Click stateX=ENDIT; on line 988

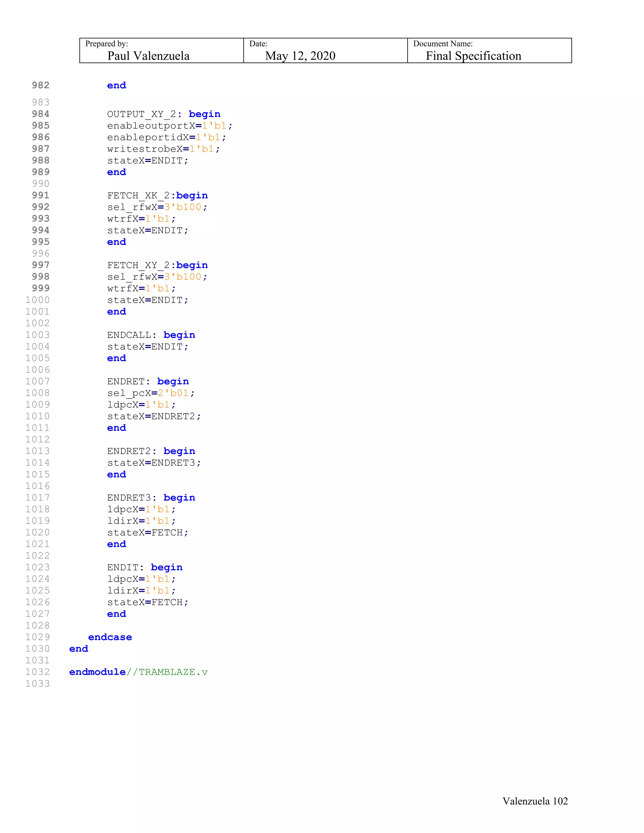[148, 161]
